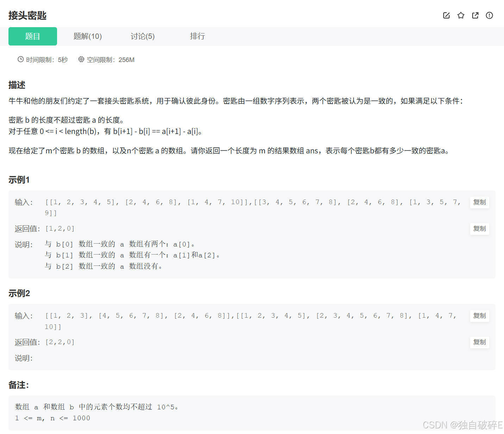
Task: Switch to the 题解(10) tab
Action: tap(87, 36)
